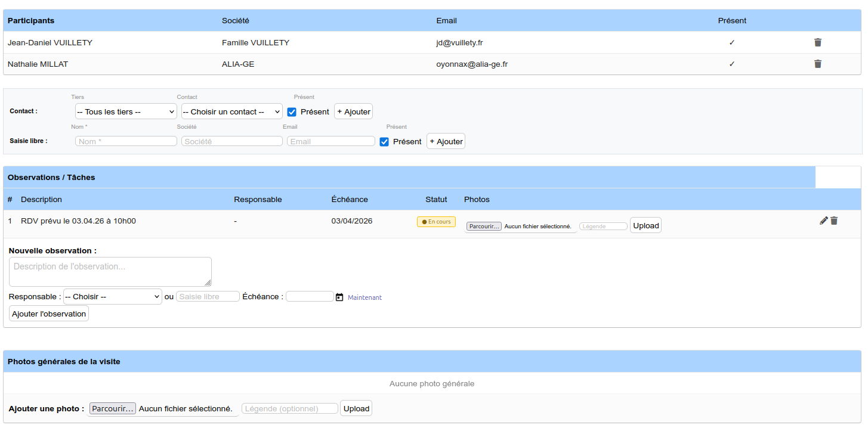Browse file for general visit photo
Screen dimensions: 868x428
[x=113, y=409]
